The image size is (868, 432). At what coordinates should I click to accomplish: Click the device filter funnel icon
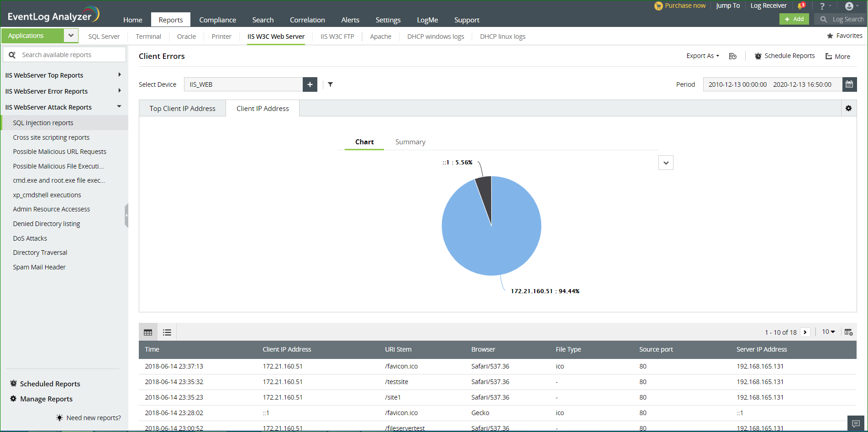tap(331, 84)
